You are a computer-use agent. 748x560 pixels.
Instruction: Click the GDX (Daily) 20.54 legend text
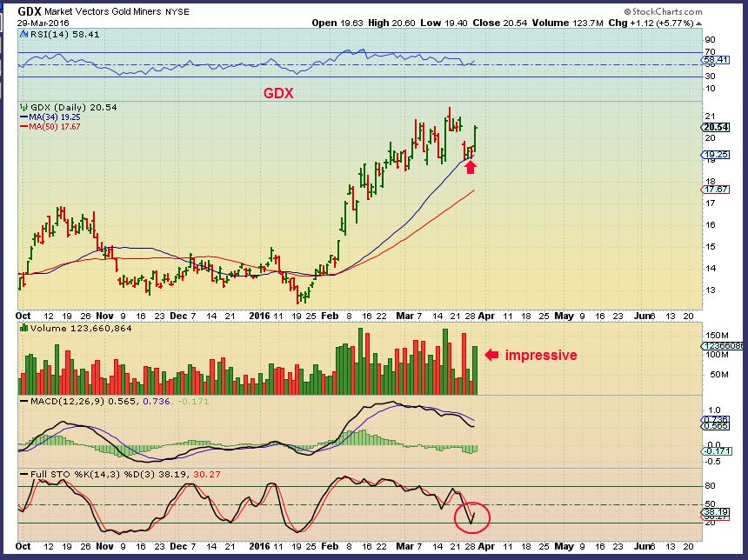[73, 107]
